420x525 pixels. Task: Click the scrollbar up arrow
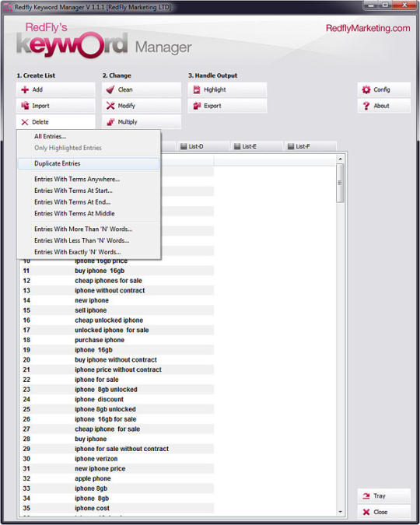click(x=340, y=159)
